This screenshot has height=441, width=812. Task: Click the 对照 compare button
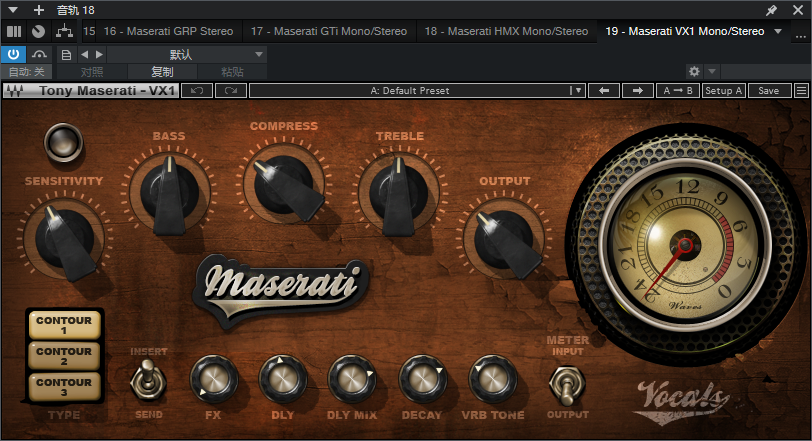(x=92, y=72)
